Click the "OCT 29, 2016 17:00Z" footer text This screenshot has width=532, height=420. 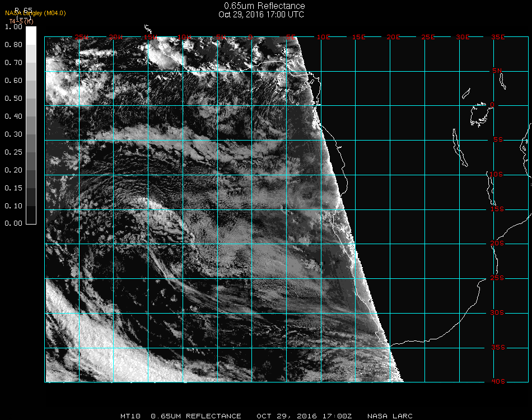tap(304, 416)
